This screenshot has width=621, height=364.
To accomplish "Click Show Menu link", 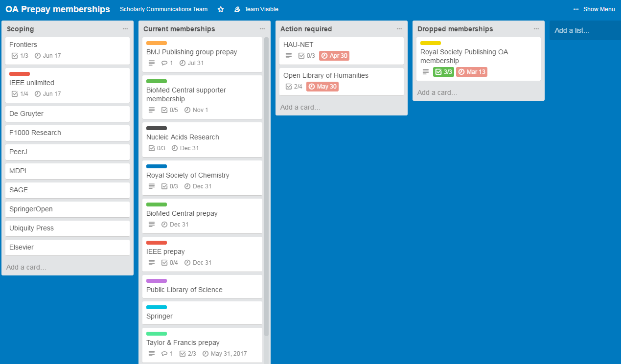I will pyautogui.click(x=599, y=9).
